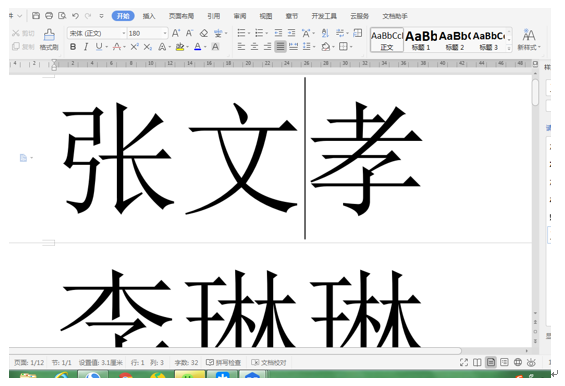Screen dimensions: 565x386
Task: Toggle Italic formatting
Action: 86,46
